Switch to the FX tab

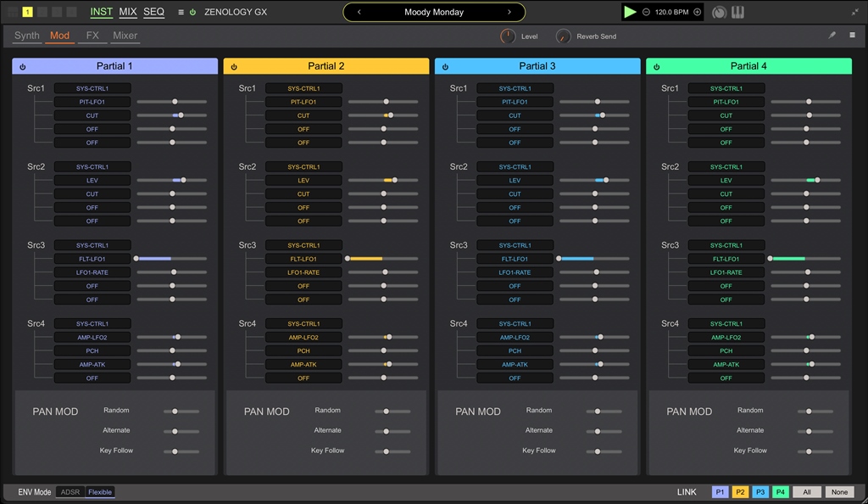pos(92,36)
